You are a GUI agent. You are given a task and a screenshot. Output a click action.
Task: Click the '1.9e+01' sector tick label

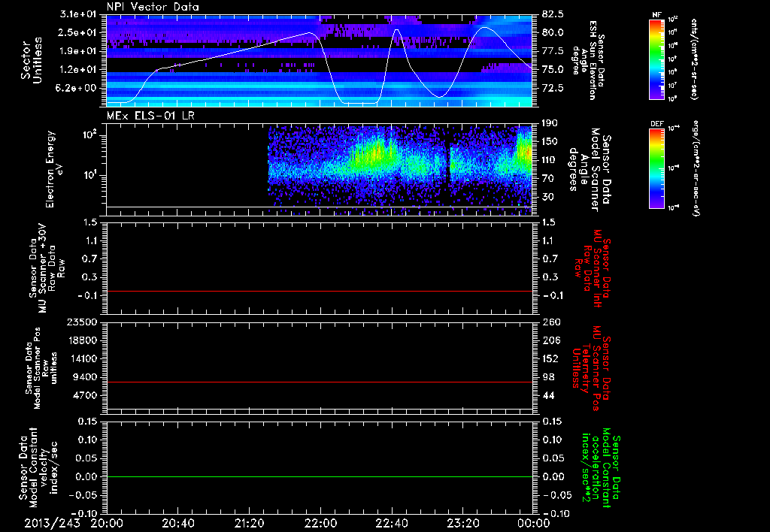79,51
